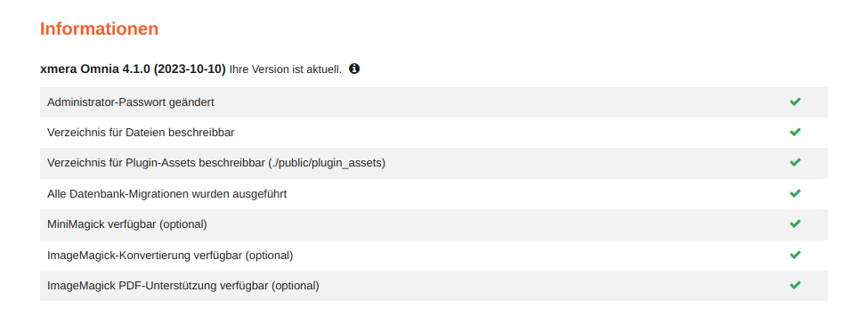Screen dimensions: 868x333
Task: Click the ImageMagick-Konvertierung verfügbar label
Action: click(x=170, y=256)
